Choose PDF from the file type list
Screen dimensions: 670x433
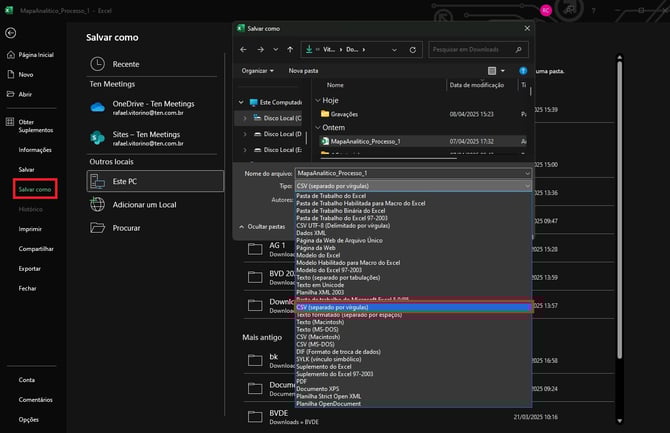[303, 381]
